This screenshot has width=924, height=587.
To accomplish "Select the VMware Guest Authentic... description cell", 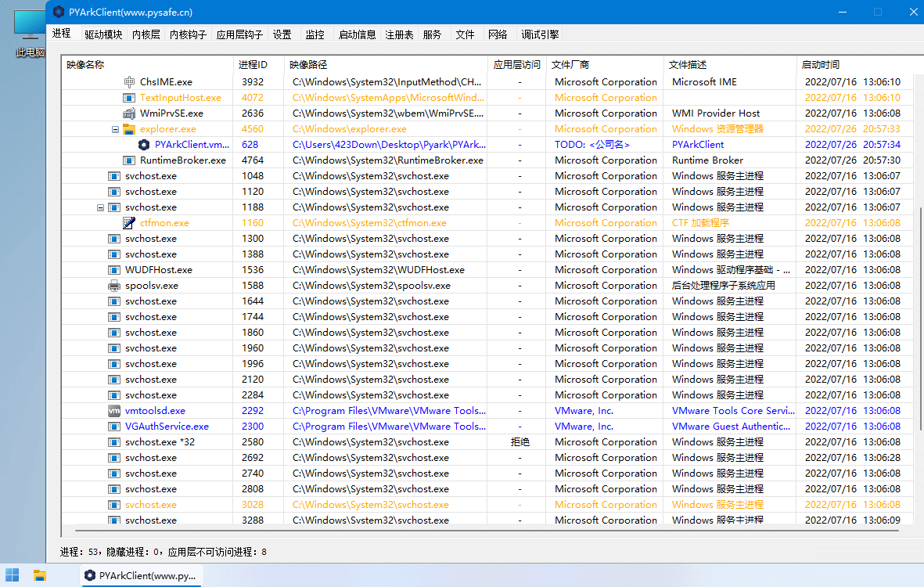I will tap(731, 427).
